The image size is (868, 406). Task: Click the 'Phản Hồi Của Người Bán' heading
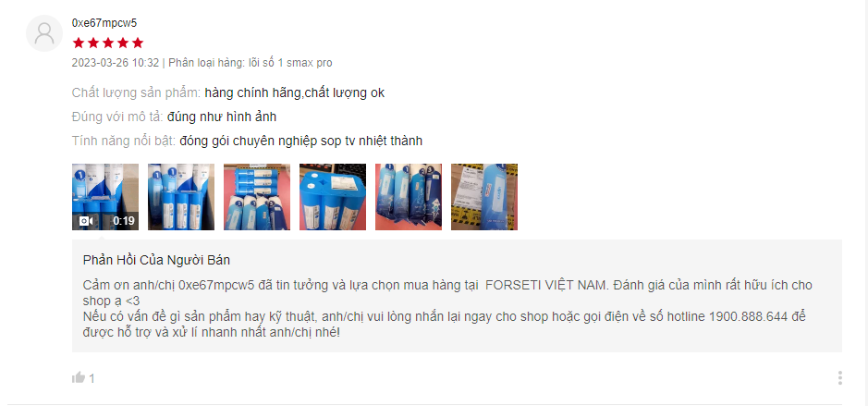click(x=156, y=260)
